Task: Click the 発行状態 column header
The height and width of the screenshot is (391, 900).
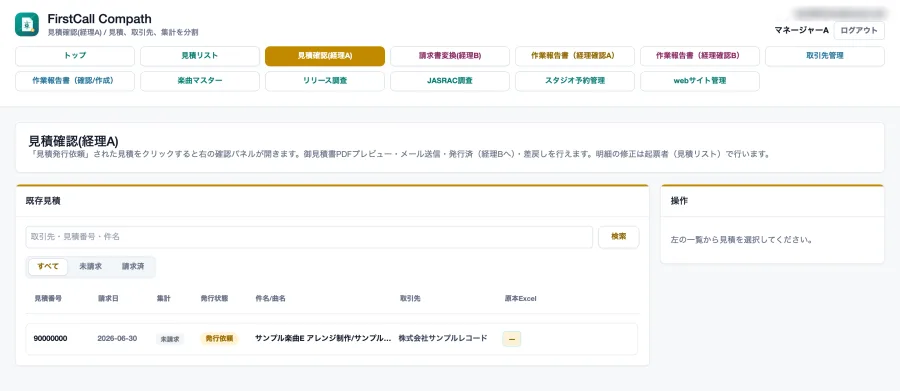Action: tap(214, 299)
